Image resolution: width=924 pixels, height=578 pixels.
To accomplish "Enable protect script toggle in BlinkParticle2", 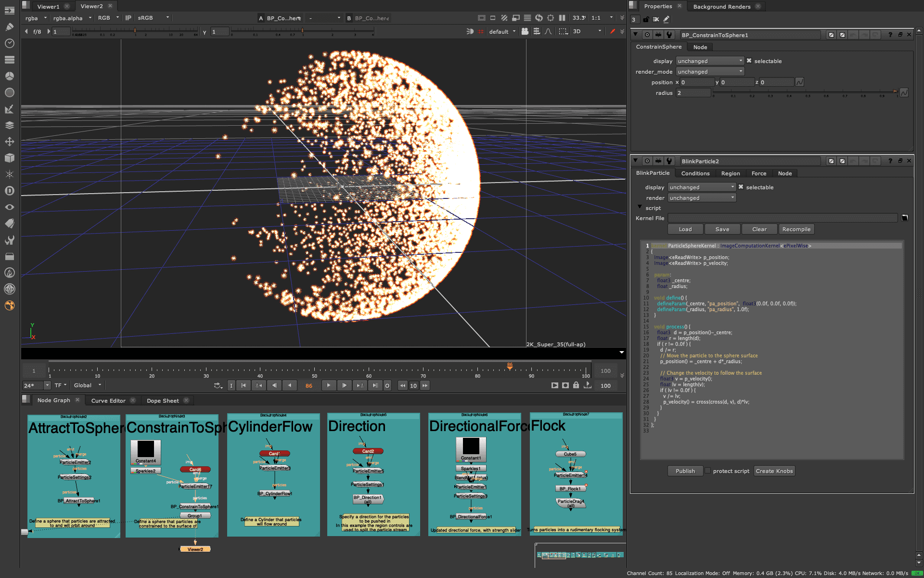I will [707, 471].
